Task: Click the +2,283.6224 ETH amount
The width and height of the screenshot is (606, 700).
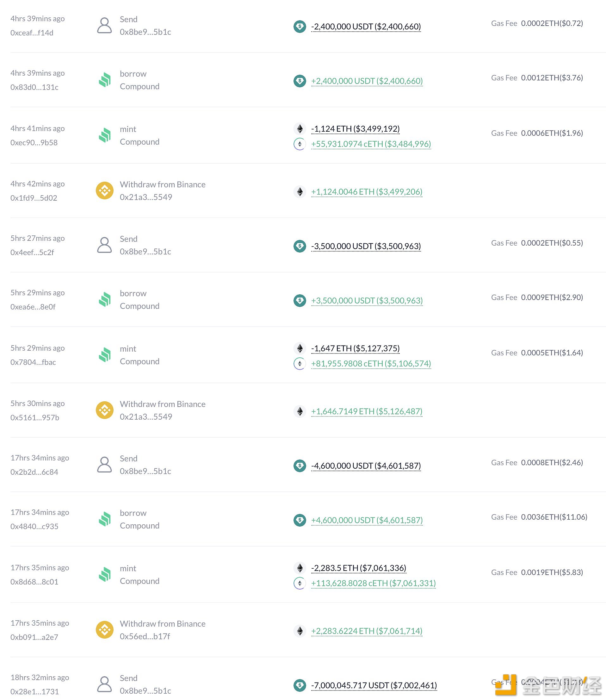Action: coord(367,631)
